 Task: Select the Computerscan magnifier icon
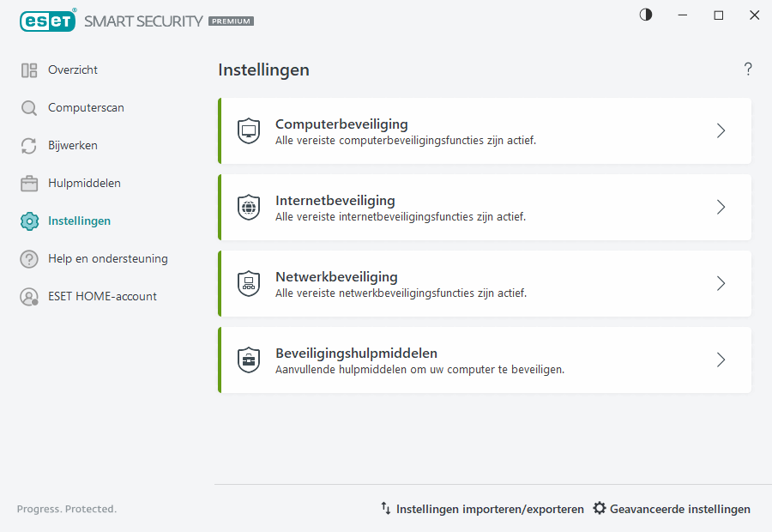pos(28,107)
